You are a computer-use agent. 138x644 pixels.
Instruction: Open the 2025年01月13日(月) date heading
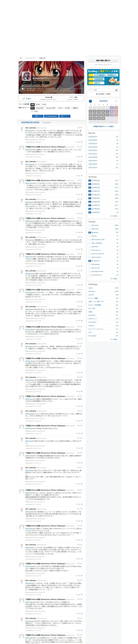tap(30, 122)
